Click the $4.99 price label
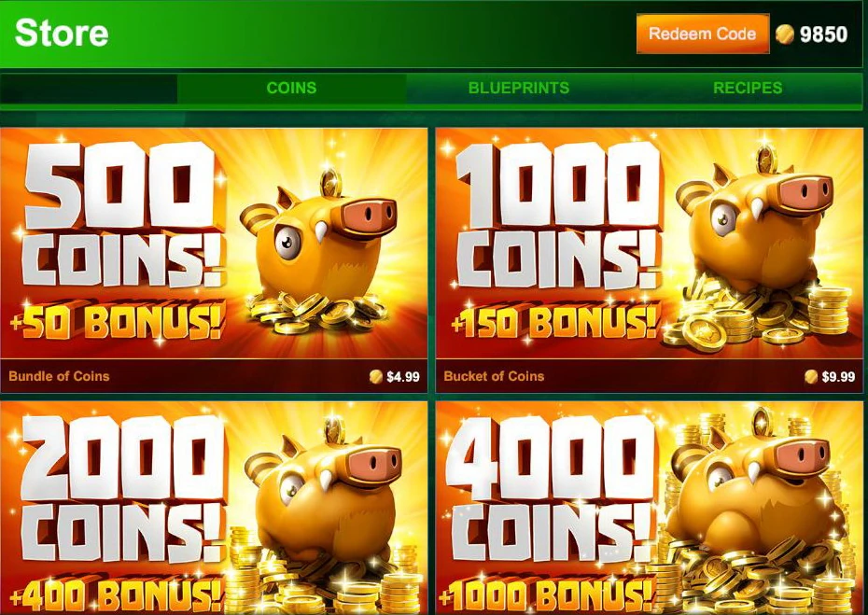Viewport: 868px width, 615px height. [403, 377]
